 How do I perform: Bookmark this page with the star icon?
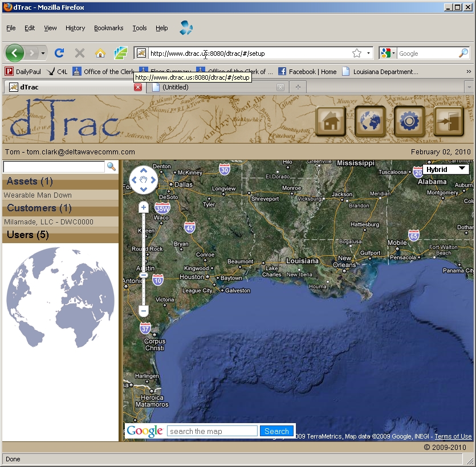click(357, 53)
